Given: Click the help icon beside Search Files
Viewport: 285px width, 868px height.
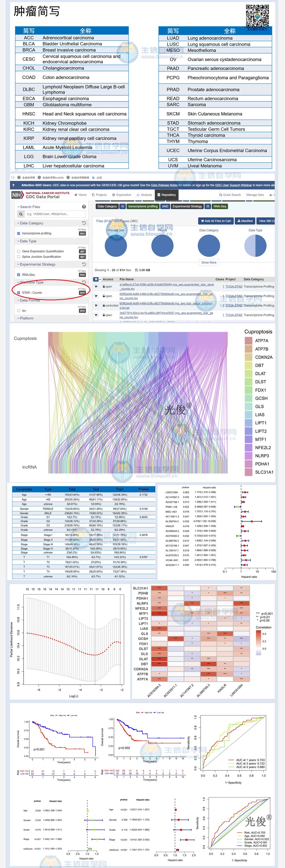Looking at the screenshot, I should pyautogui.click(x=84, y=207).
